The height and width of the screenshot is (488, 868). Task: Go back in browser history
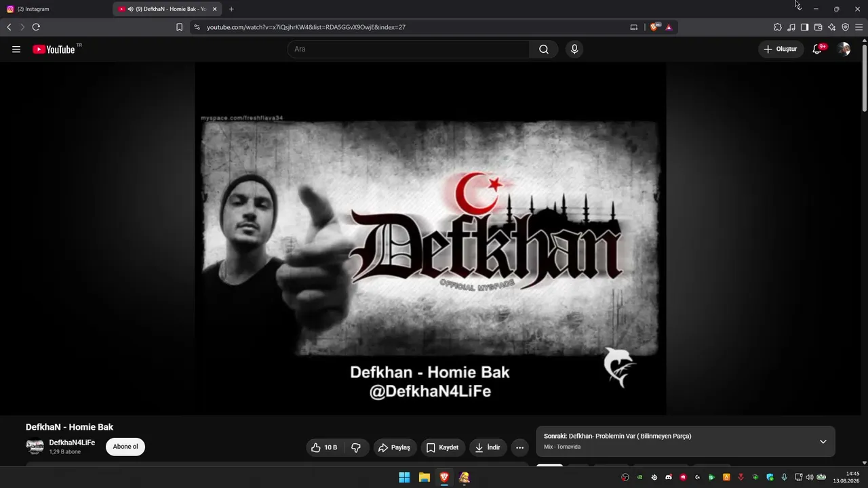[x=9, y=27]
